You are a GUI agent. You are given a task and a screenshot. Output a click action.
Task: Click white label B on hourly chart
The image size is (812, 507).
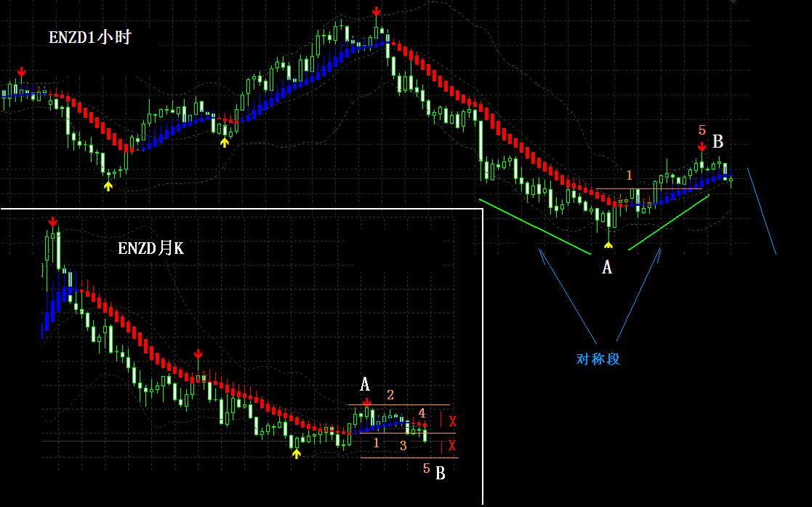point(717,141)
